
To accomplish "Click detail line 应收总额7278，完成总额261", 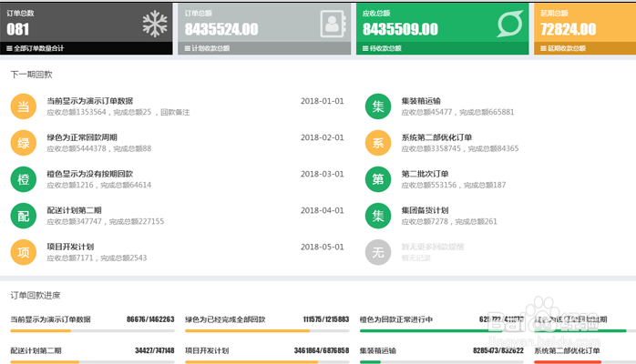I will (449, 221).
